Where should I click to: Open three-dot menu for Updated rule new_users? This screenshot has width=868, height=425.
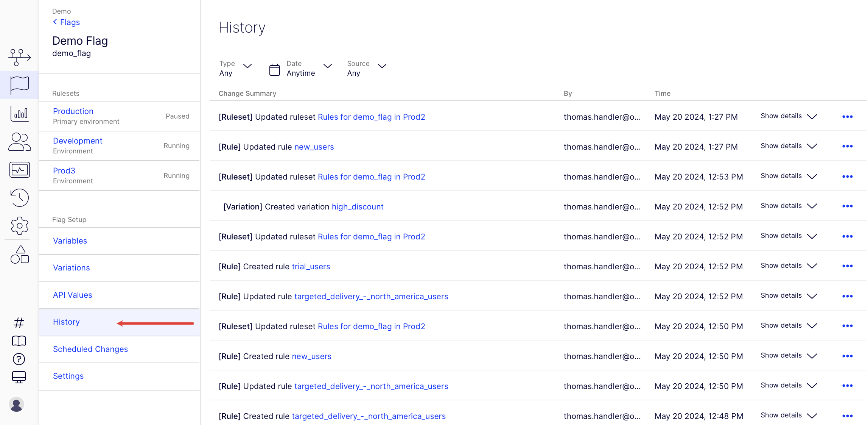click(x=847, y=147)
